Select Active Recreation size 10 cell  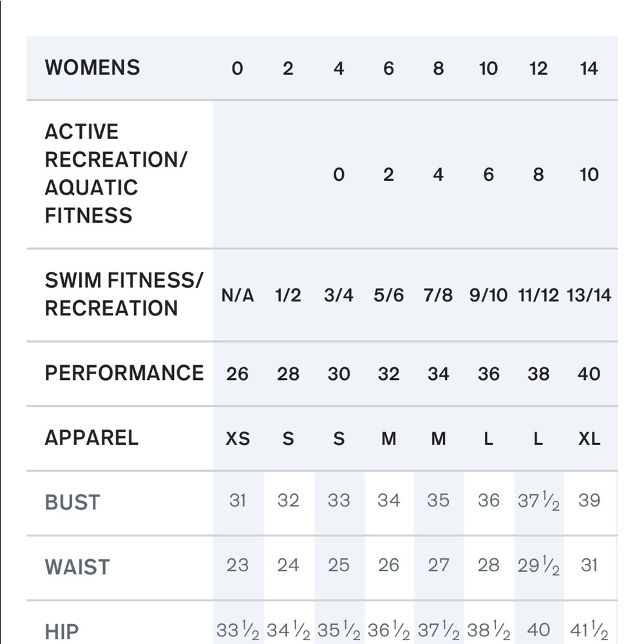pyautogui.click(x=589, y=175)
